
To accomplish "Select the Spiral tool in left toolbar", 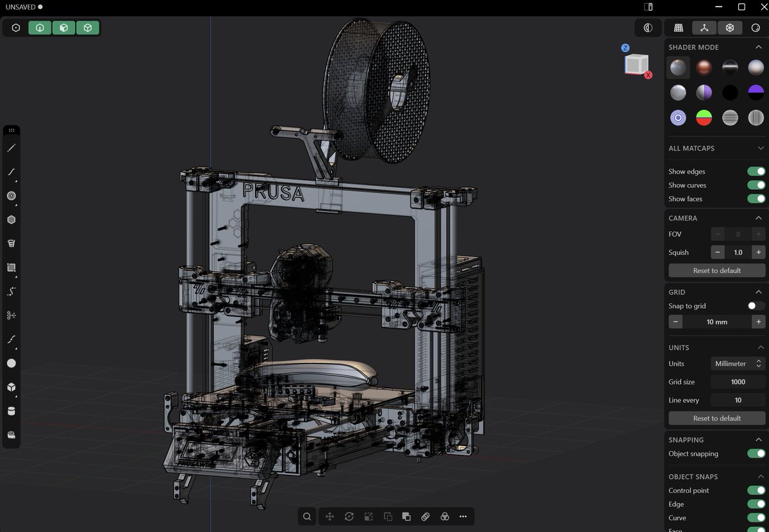I will (x=12, y=244).
